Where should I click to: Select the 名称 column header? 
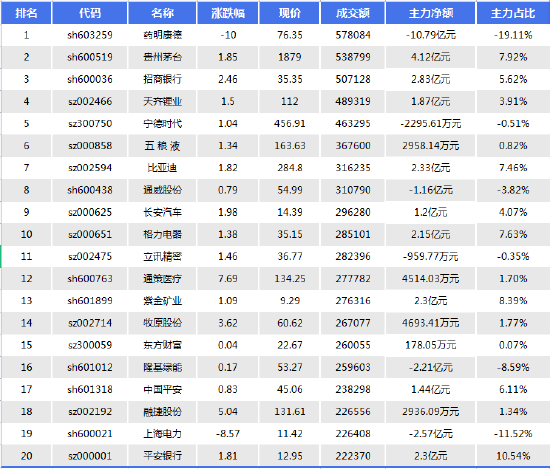point(162,13)
